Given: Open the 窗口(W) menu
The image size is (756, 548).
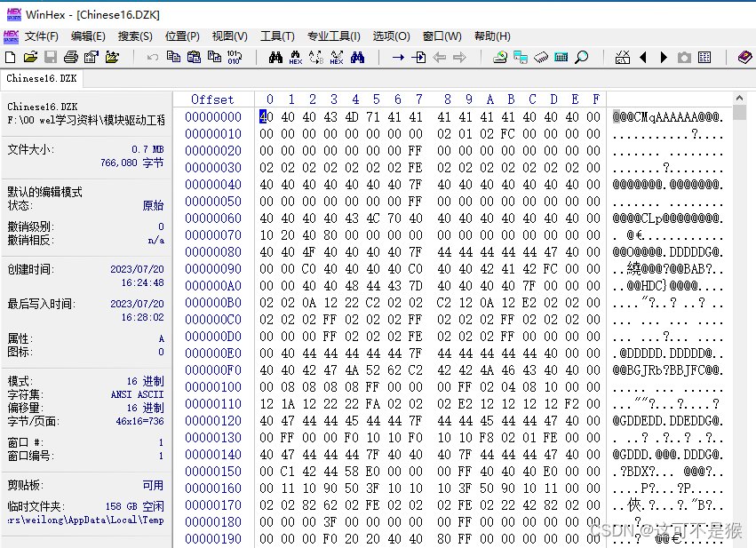Looking at the screenshot, I should coord(442,36).
